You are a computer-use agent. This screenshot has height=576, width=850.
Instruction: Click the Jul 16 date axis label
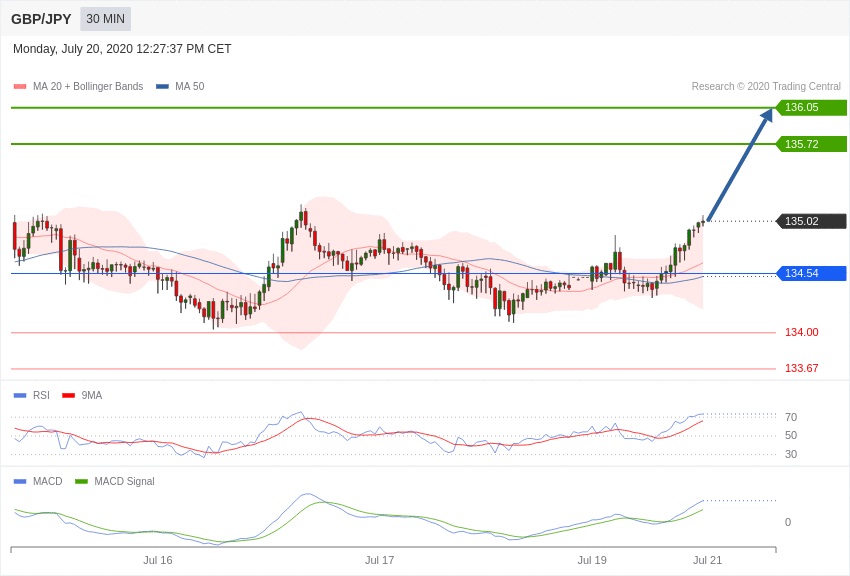point(158,560)
